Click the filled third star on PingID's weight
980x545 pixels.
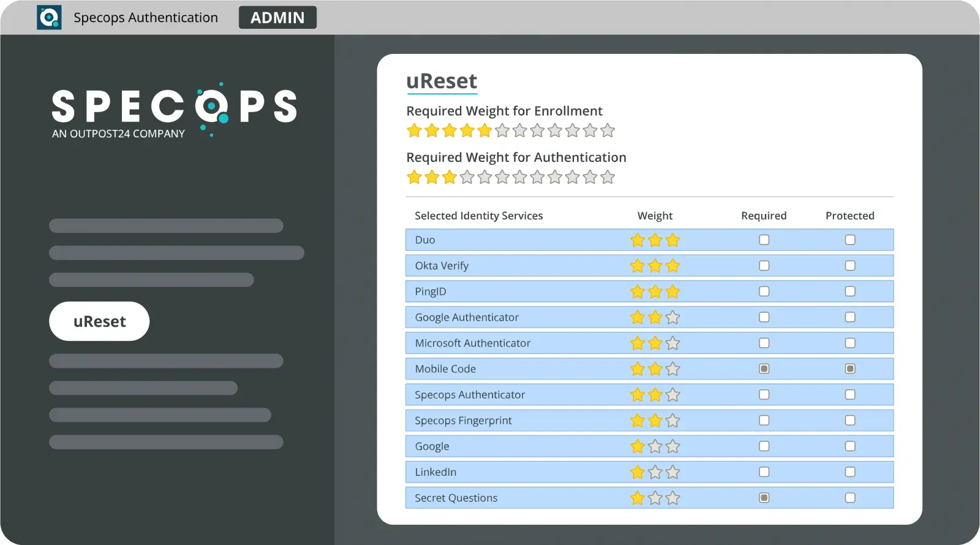tap(673, 291)
